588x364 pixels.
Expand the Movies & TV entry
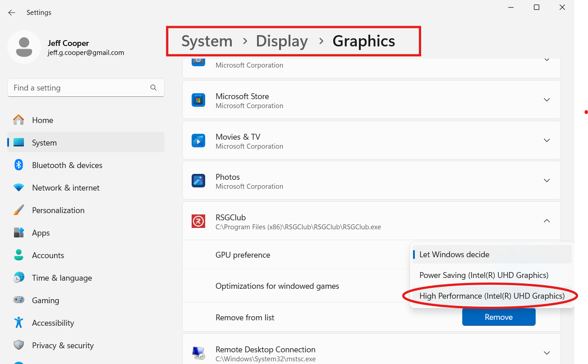pos(547,141)
